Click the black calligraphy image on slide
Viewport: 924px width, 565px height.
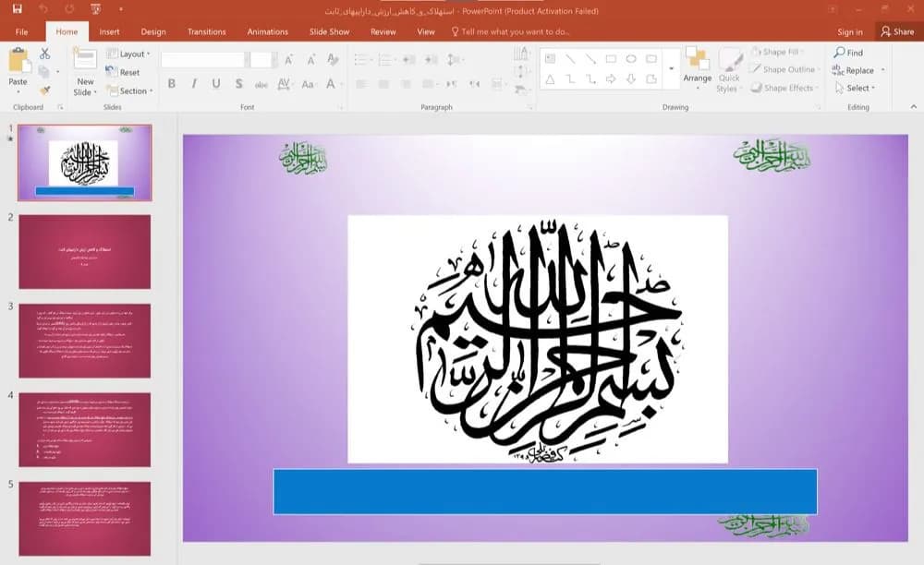point(538,340)
